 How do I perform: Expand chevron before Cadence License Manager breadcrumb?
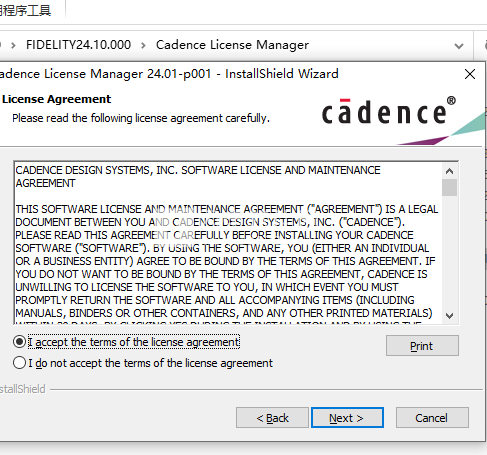point(143,45)
